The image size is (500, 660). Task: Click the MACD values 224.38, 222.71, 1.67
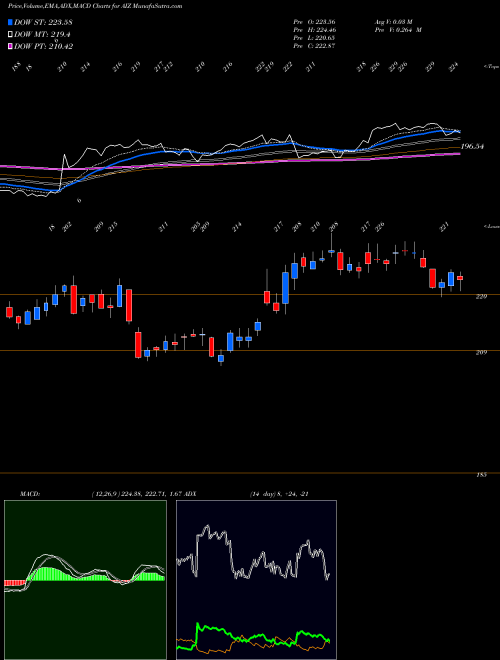[154, 494]
